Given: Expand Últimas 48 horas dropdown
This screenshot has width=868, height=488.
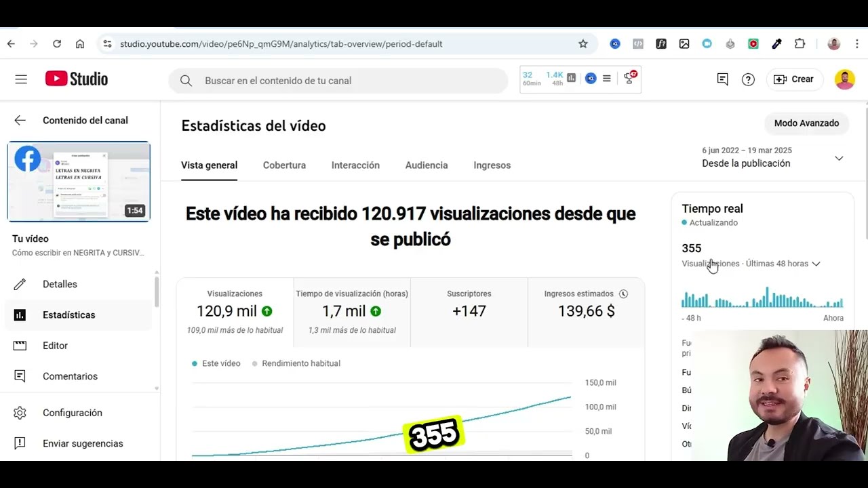Looking at the screenshot, I should 816,264.
